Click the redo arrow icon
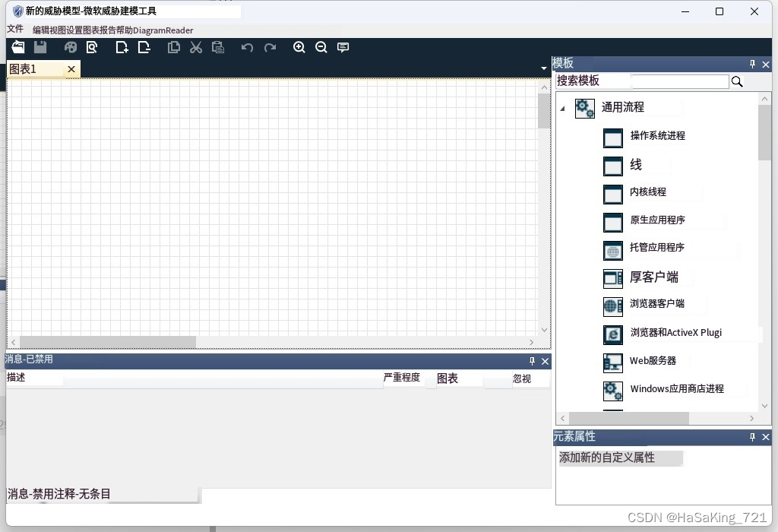This screenshot has height=532, width=778. pos(270,48)
